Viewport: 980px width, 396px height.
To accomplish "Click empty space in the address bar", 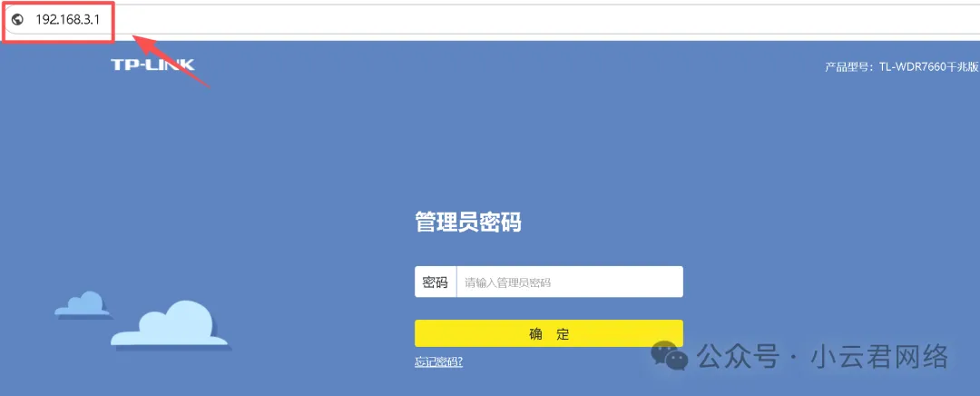I will [x=544, y=20].
